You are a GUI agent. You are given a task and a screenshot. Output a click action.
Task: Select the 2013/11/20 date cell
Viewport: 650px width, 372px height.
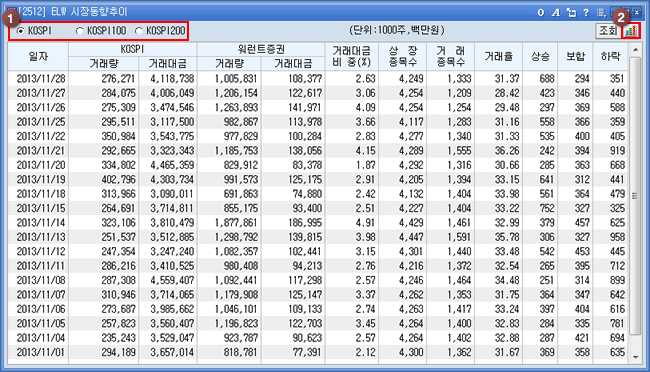41,165
